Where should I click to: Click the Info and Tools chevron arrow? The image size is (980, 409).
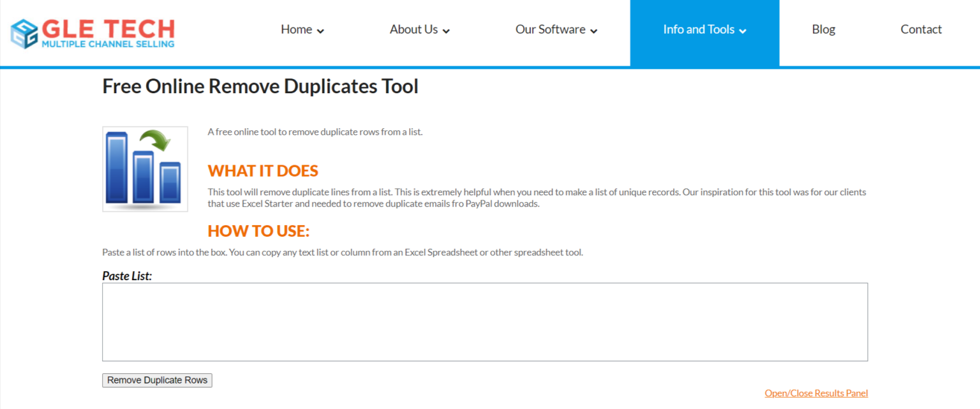742,31
